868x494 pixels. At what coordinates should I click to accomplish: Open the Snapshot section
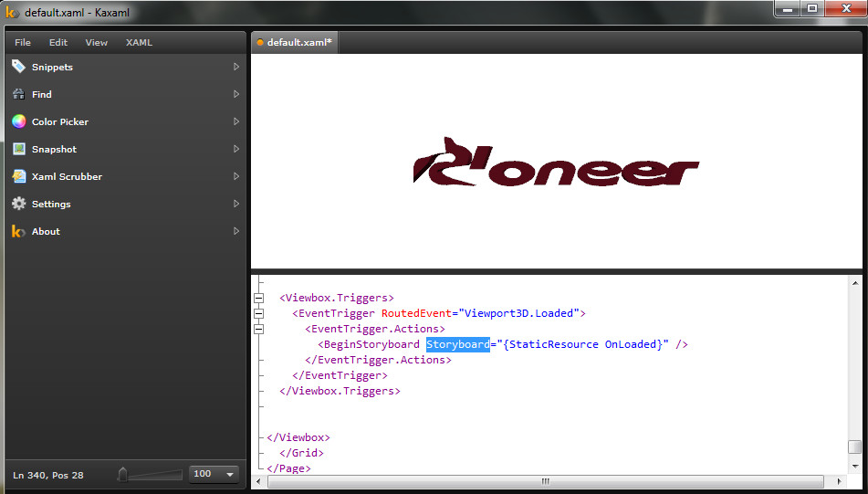tap(126, 149)
